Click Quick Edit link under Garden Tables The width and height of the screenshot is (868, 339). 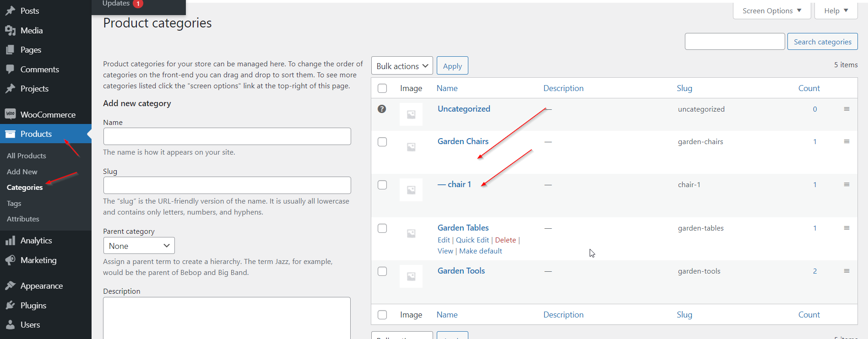click(472, 240)
